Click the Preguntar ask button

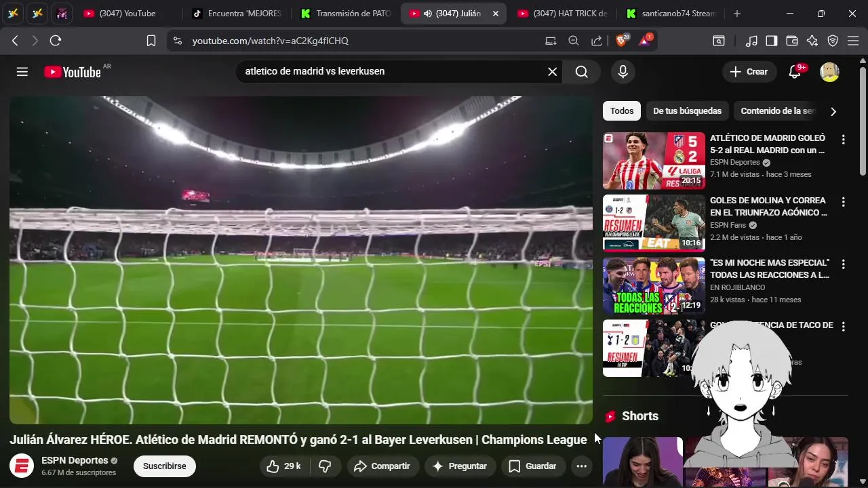click(460, 466)
